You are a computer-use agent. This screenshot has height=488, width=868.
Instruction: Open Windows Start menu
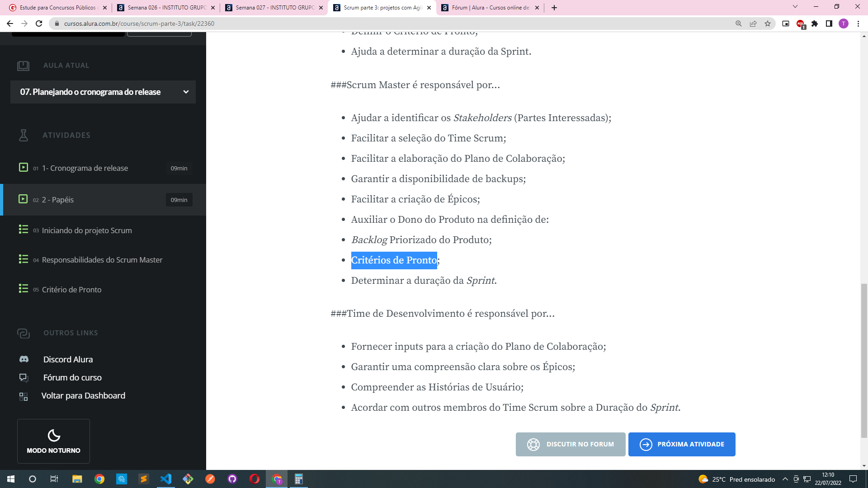(x=11, y=479)
